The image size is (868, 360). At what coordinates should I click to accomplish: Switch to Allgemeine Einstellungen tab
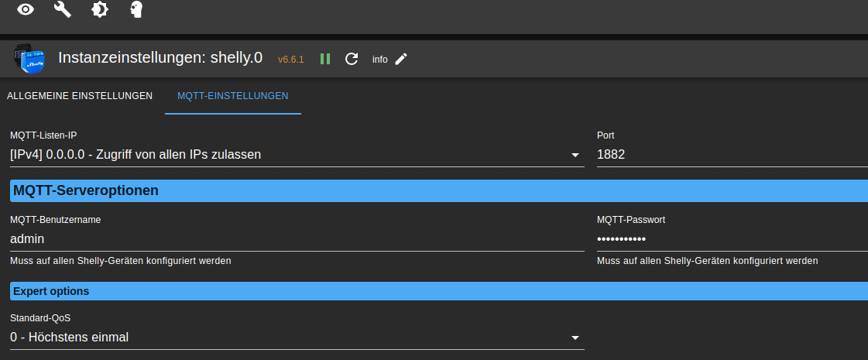coord(80,96)
